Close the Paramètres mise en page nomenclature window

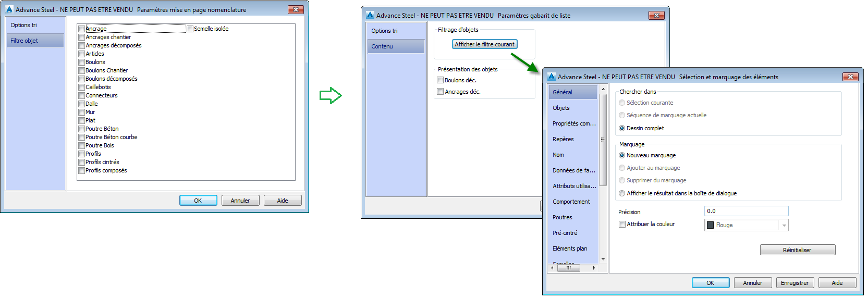[296, 9]
